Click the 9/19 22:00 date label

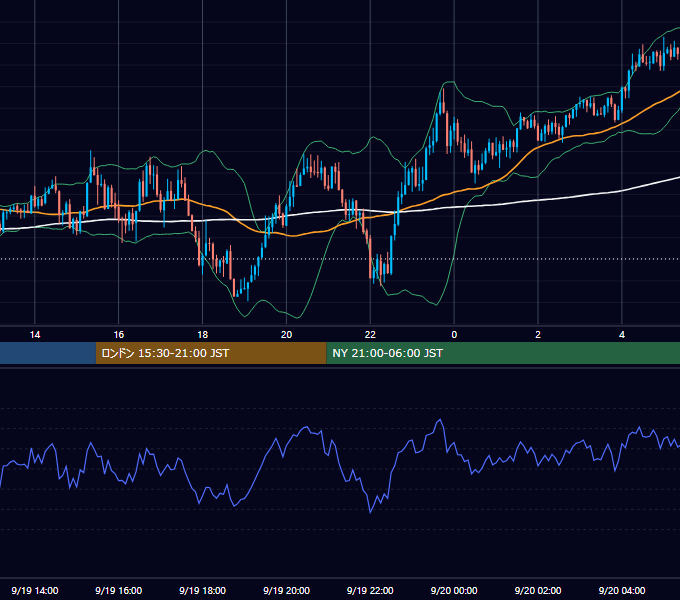pos(370,590)
